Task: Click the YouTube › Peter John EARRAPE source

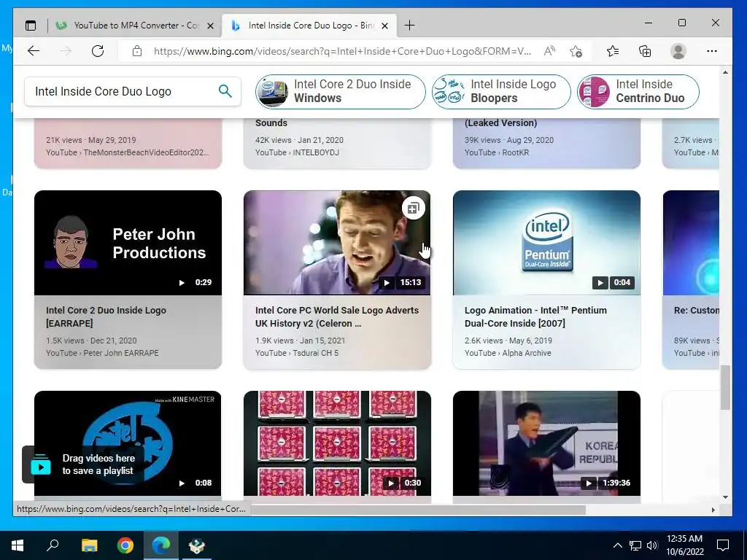Action: [102, 353]
